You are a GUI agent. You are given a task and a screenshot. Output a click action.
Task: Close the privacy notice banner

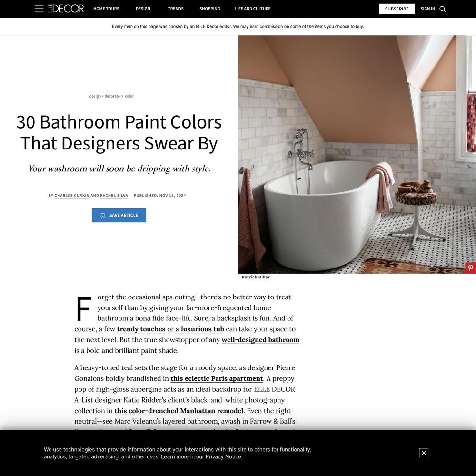pyautogui.click(x=424, y=453)
